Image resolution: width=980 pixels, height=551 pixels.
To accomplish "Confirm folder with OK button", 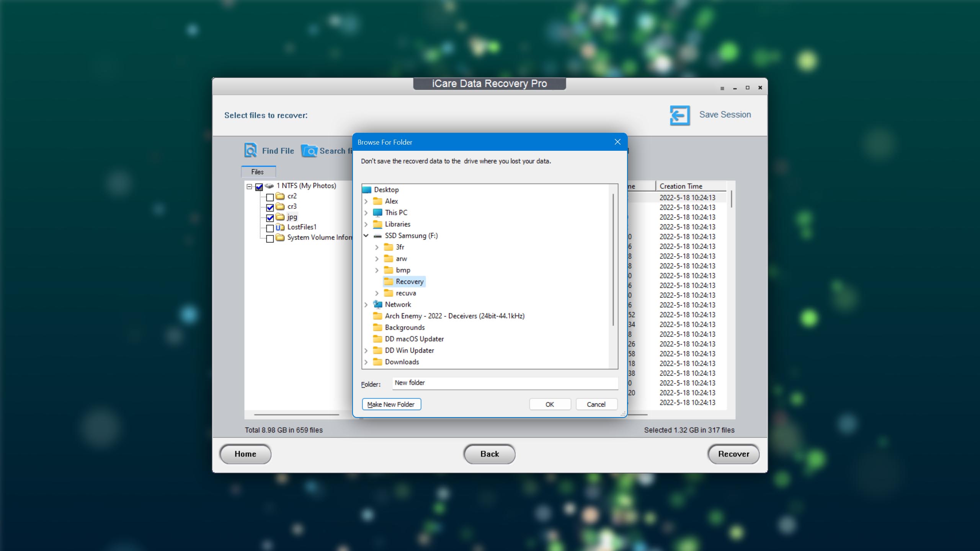I will (x=550, y=404).
